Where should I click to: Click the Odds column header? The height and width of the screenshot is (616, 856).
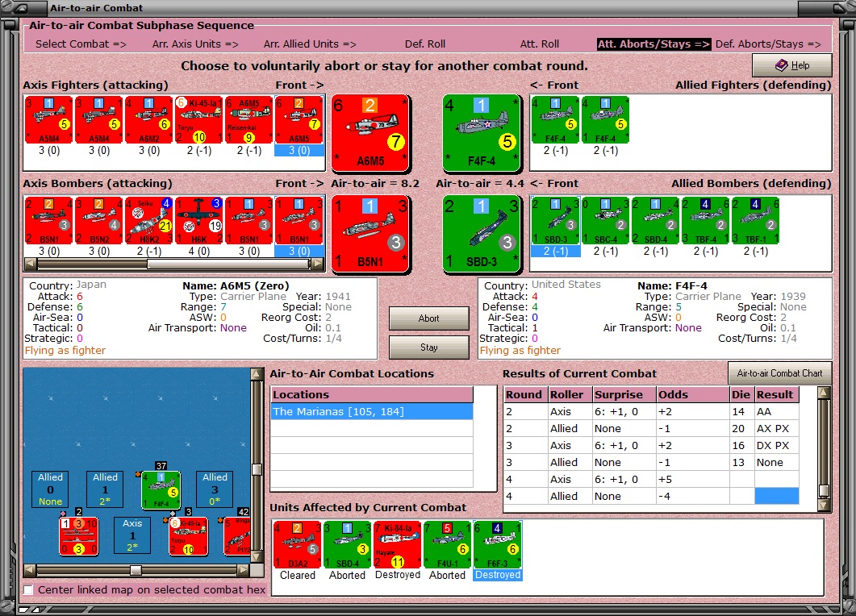(x=692, y=394)
